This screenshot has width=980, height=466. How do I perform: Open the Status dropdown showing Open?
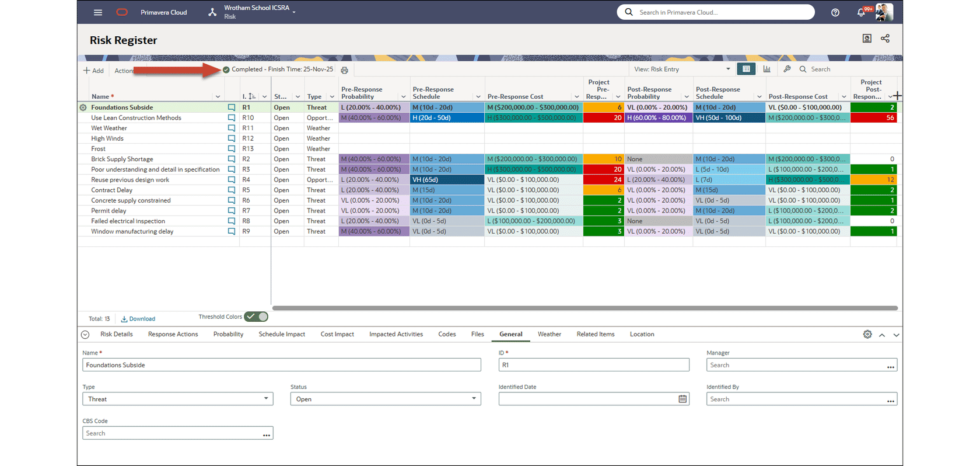click(386, 399)
